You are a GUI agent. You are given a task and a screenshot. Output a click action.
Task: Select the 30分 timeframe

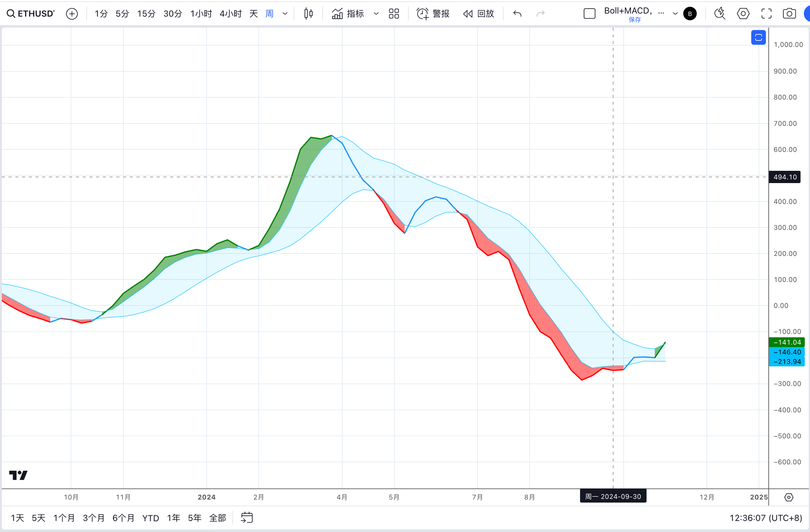(x=173, y=14)
